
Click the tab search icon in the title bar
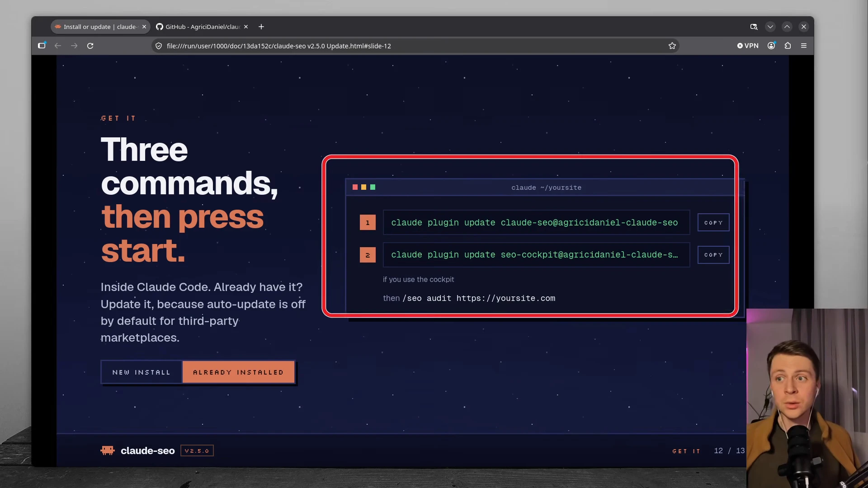(x=754, y=27)
